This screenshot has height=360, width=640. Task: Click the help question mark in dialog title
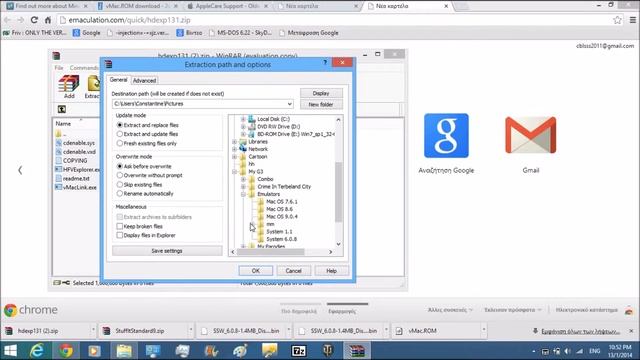pyautogui.click(x=325, y=62)
